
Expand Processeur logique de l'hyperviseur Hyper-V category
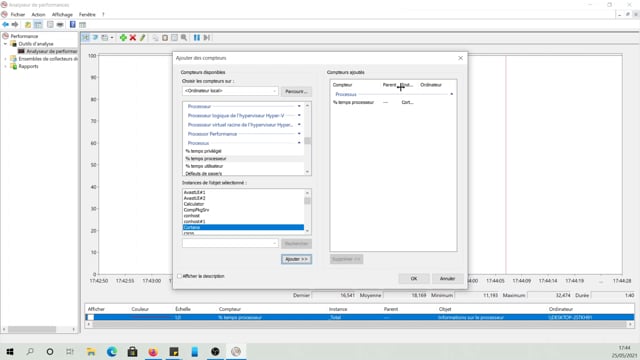click(x=299, y=116)
